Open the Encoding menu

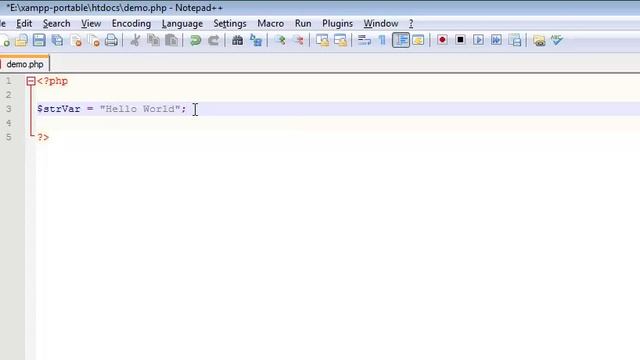tap(131, 24)
